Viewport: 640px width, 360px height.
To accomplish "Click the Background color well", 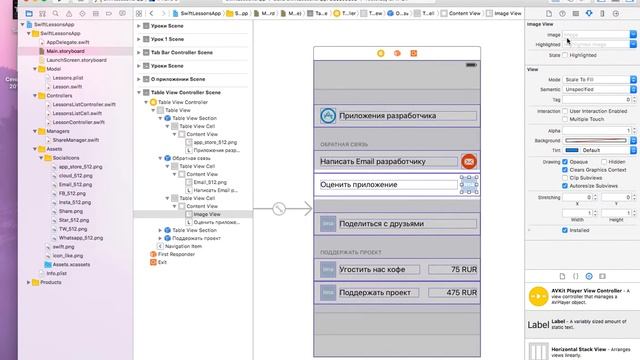I will pyautogui.click(x=596, y=140).
